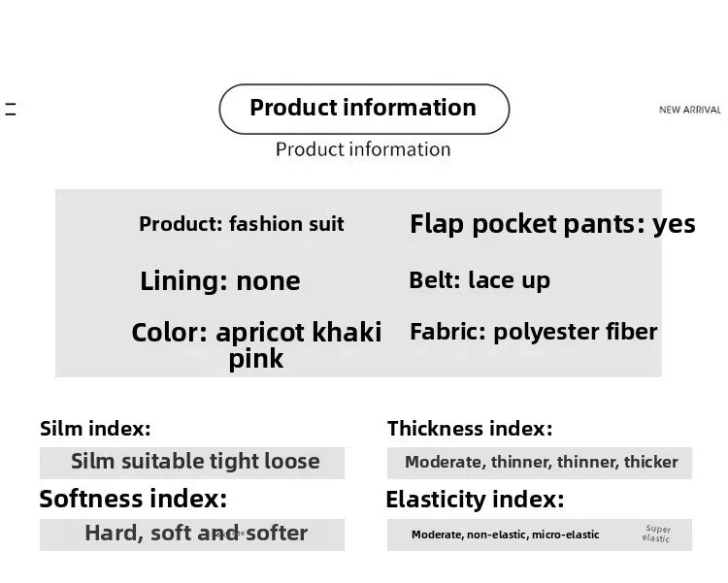This screenshot has height=583, width=728.
Task: Click the NEW ARRIVAL label
Action: pos(690,110)
